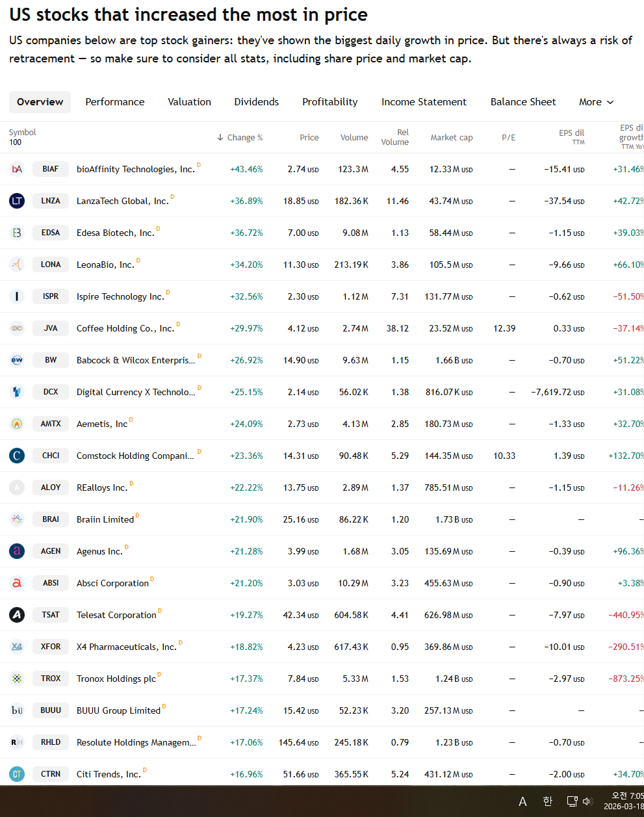Open the Valuation tab
This screenshot has height=817, width=644.
(x=190, y=102)
